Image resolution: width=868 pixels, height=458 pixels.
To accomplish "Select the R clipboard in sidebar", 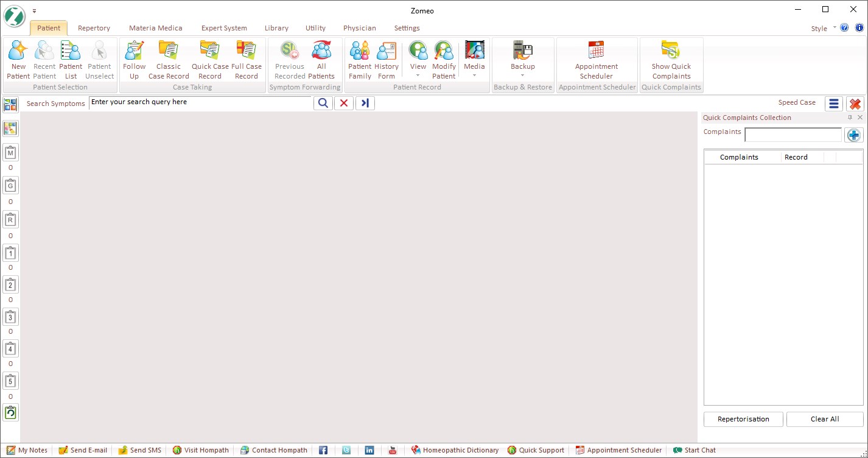I will [10, 219].
